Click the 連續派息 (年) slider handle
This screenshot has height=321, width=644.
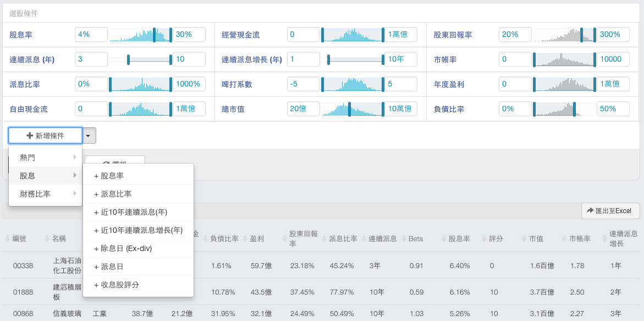(128, 59)
